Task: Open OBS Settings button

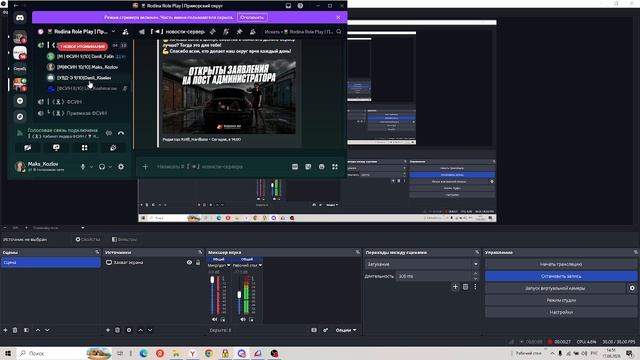Action: coord(561,312)
